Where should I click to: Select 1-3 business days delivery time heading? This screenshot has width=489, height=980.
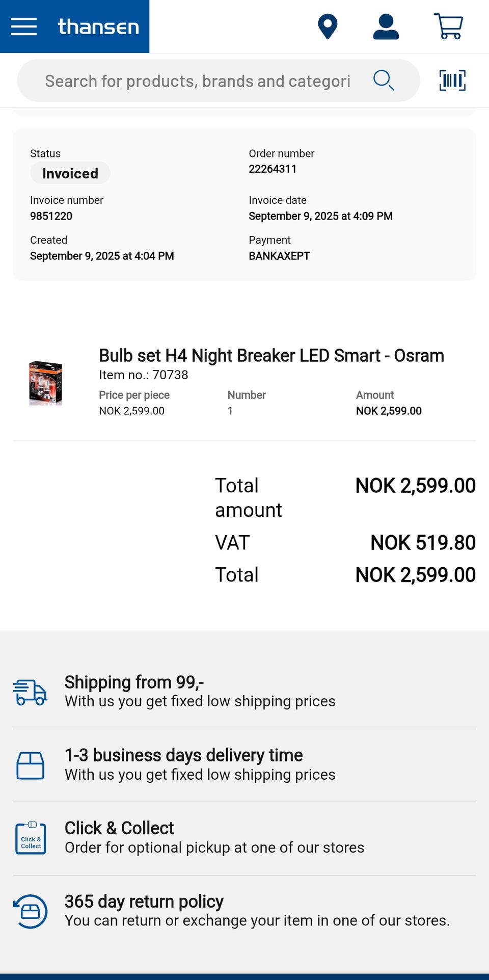pyautogui.click(x=183, y=755)
